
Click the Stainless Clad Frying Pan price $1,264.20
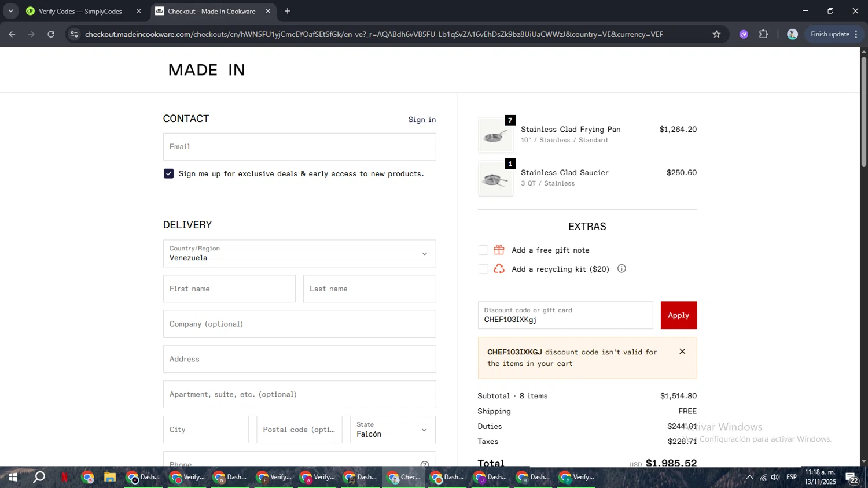click(678, 130)
